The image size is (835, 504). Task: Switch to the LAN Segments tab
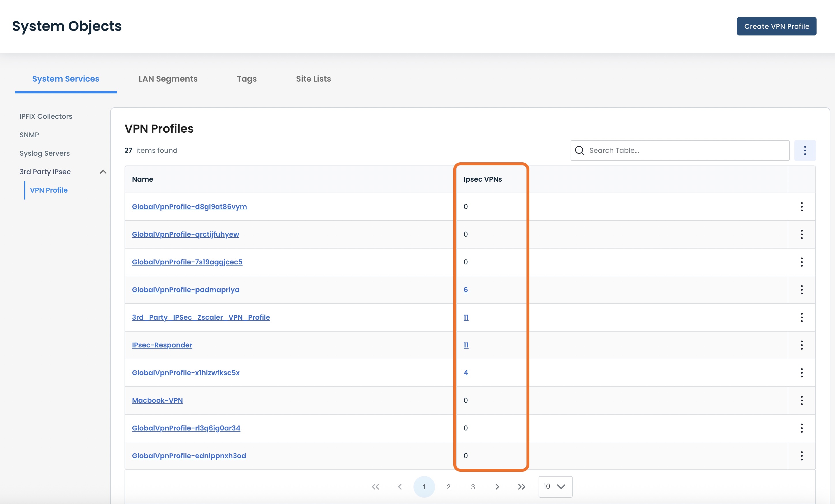[x=168, y=79]
